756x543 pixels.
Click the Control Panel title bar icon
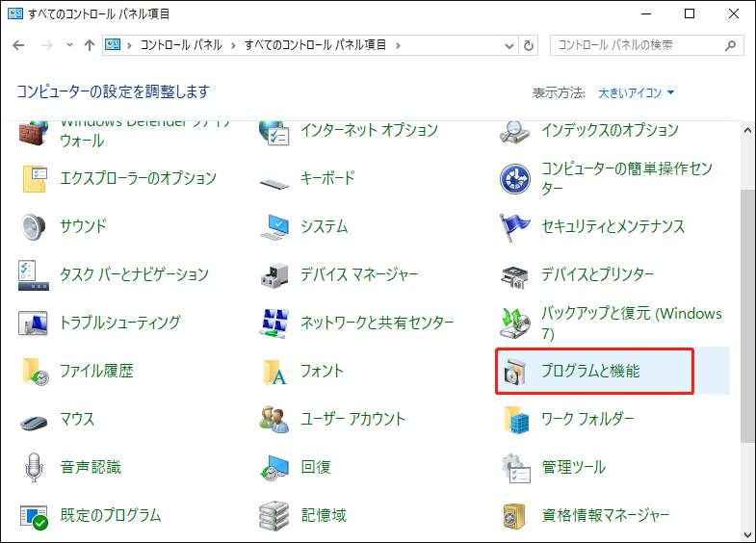15,13
